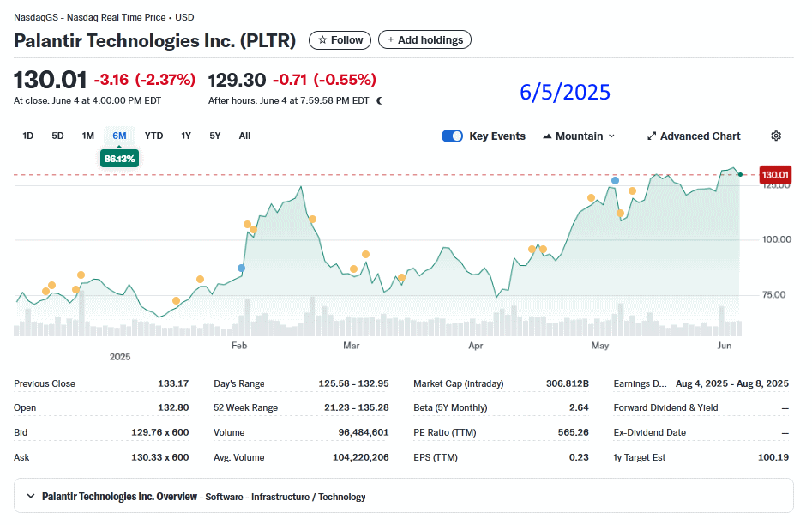This screenshot has height=525, width=812.
Task: Click the after-hours moon icon
Action: [380, 100]
